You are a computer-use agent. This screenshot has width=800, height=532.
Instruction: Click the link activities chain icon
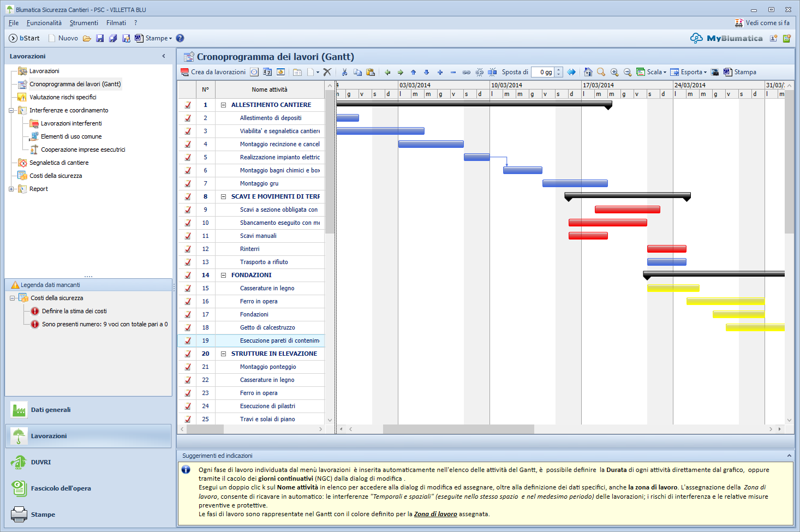pos(466,72)
